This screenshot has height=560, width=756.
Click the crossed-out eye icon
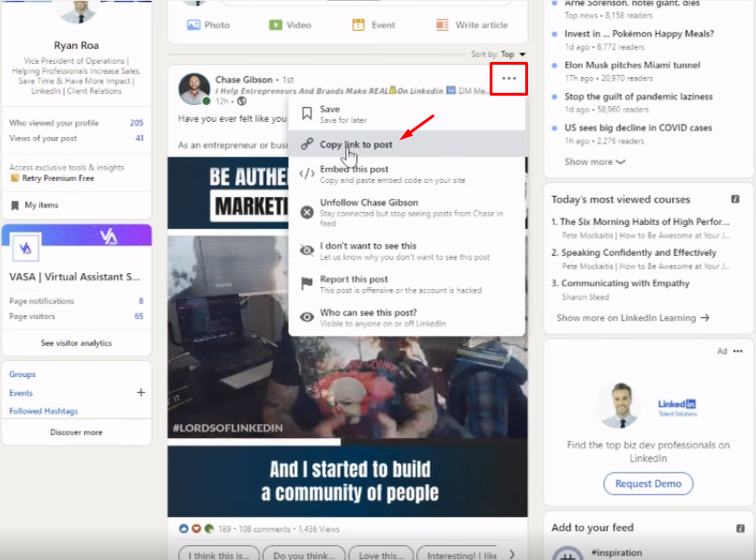tap(307, 250)
